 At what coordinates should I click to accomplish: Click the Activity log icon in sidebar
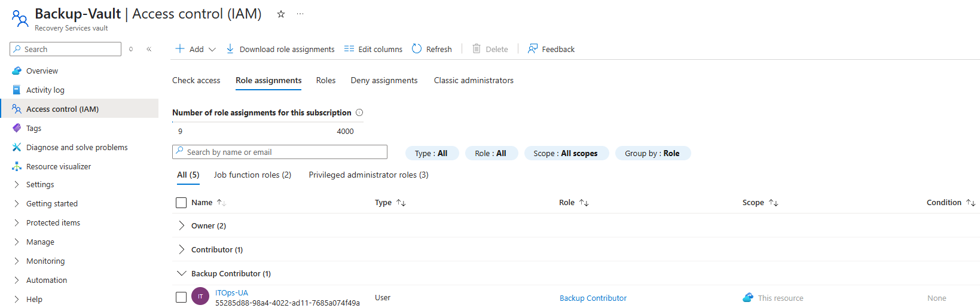[x=17, y=90]
